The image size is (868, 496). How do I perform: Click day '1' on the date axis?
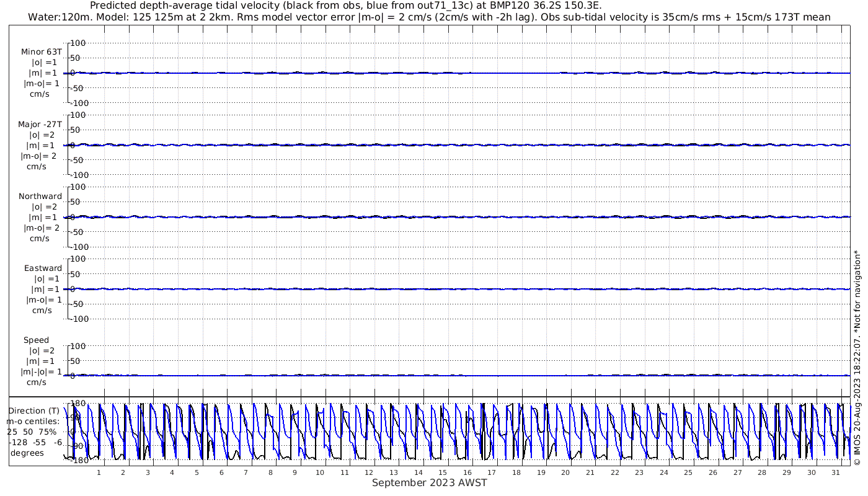[99, 472]
